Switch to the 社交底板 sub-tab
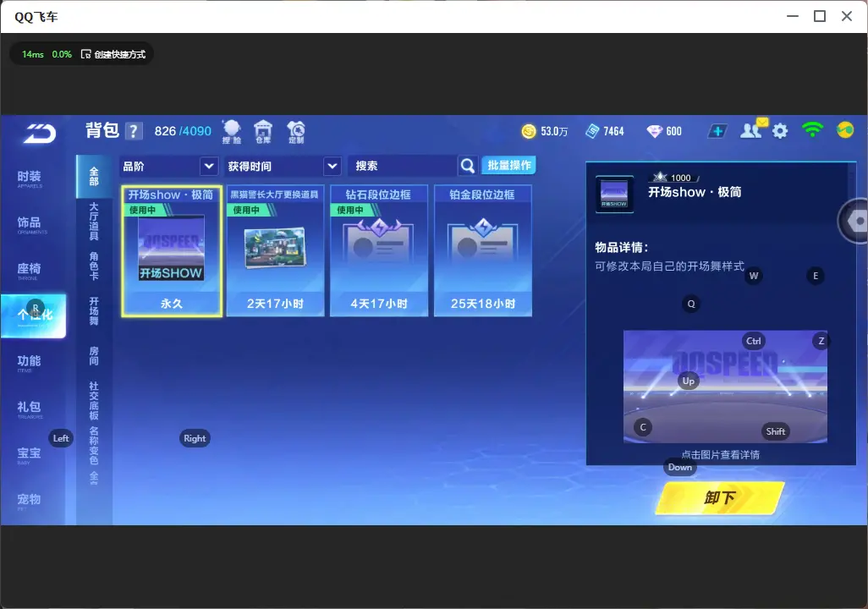 pyautogui.click(x=94, y=401)
